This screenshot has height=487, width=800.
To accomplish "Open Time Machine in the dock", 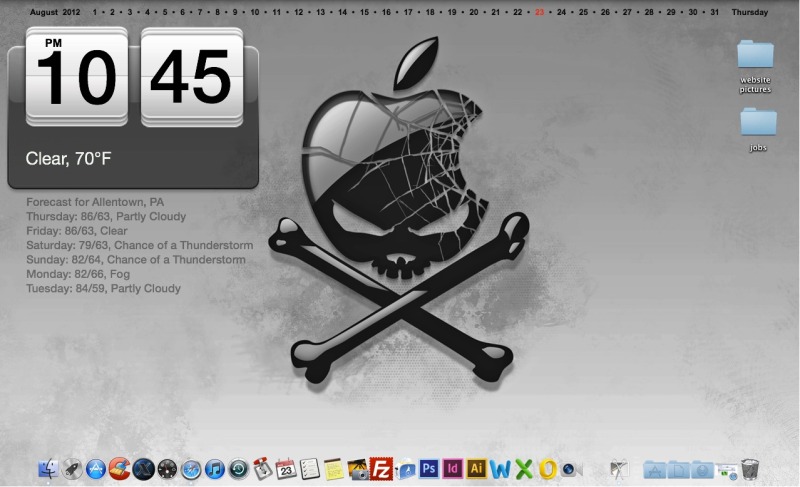I will point(238,469).
